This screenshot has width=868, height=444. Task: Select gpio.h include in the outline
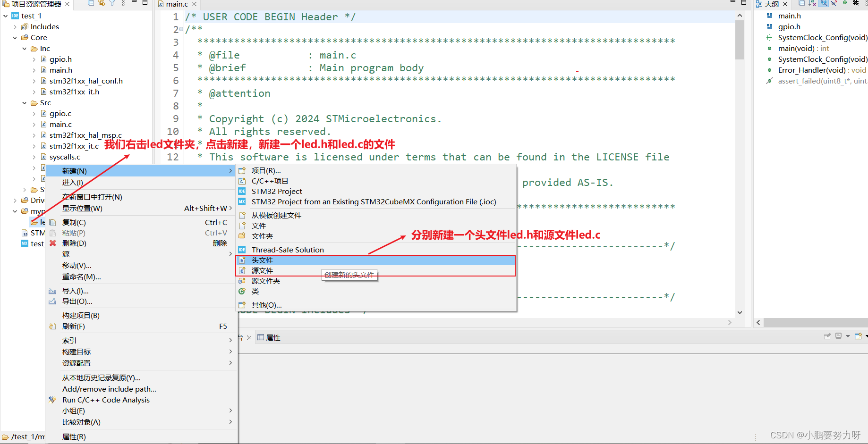[x=789, y=27]
